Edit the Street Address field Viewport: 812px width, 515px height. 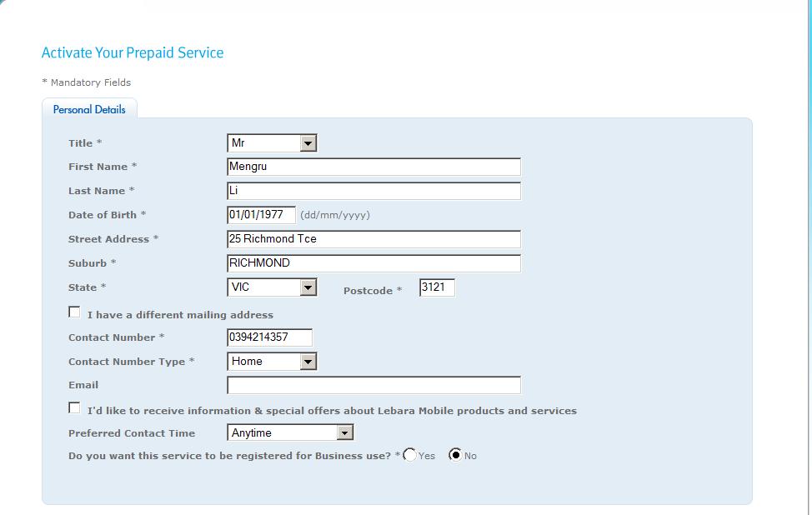[x=373, y=239]
